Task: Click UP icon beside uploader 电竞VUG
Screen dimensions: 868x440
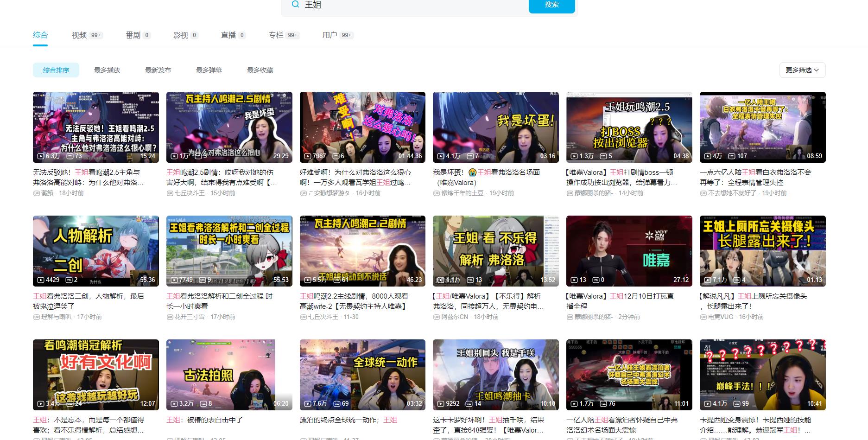Action: tap(703, 317)
